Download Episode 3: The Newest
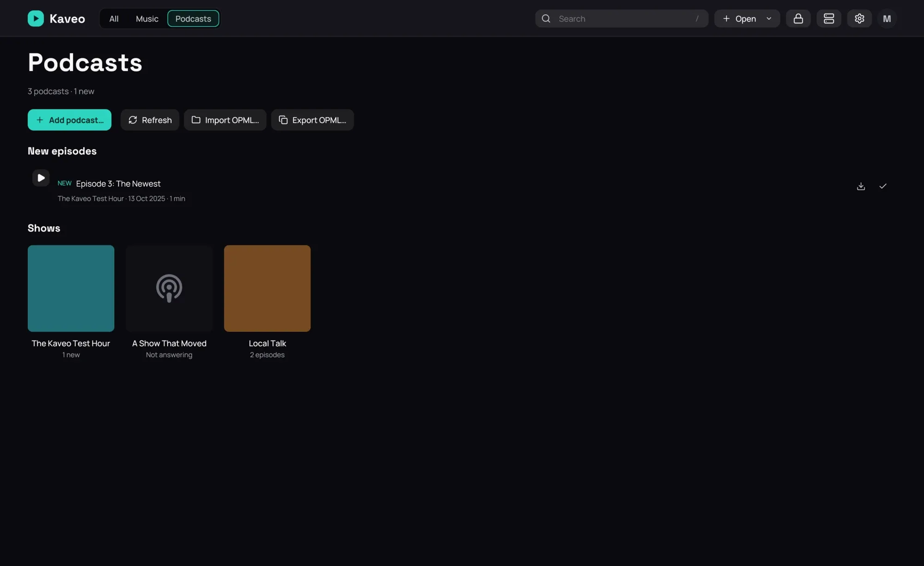The height and width of the screenshot is (566, 924). click(861, 186)
